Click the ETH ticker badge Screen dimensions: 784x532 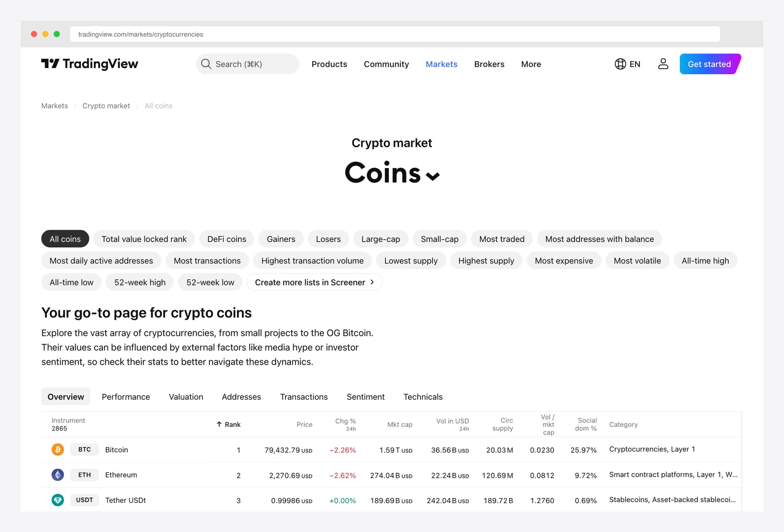tap(85, 475)
